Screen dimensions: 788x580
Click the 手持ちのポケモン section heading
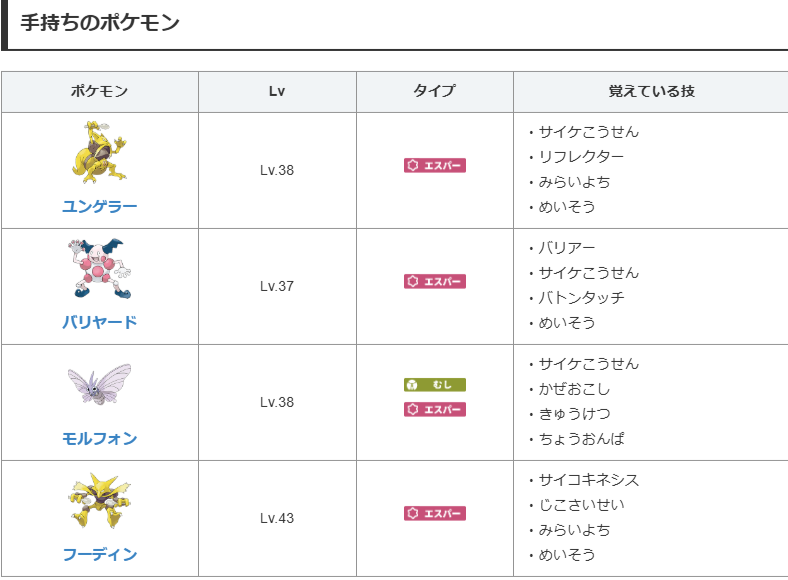pyautogui.click(x=100, y=22)
